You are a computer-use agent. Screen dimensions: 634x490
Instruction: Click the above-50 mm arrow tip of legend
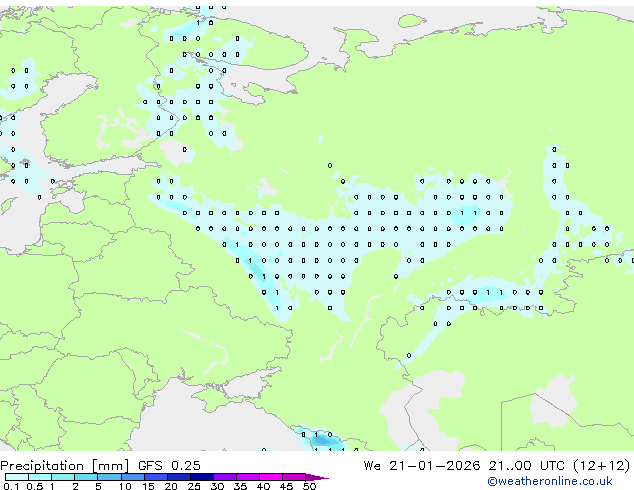point(317,477)
